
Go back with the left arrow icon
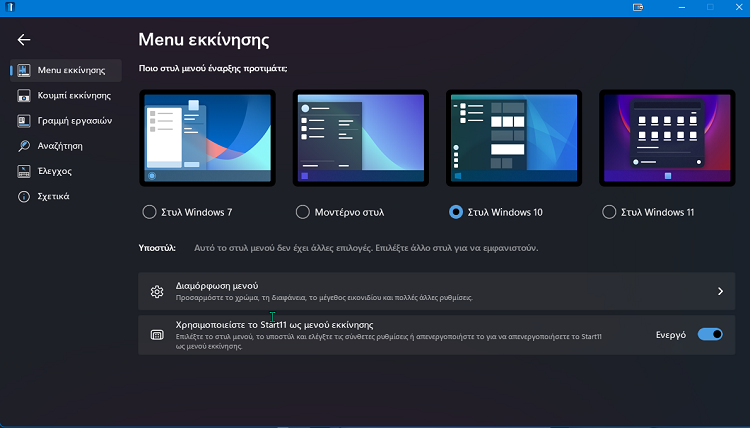pyautogui.click(x=23, y=40)
